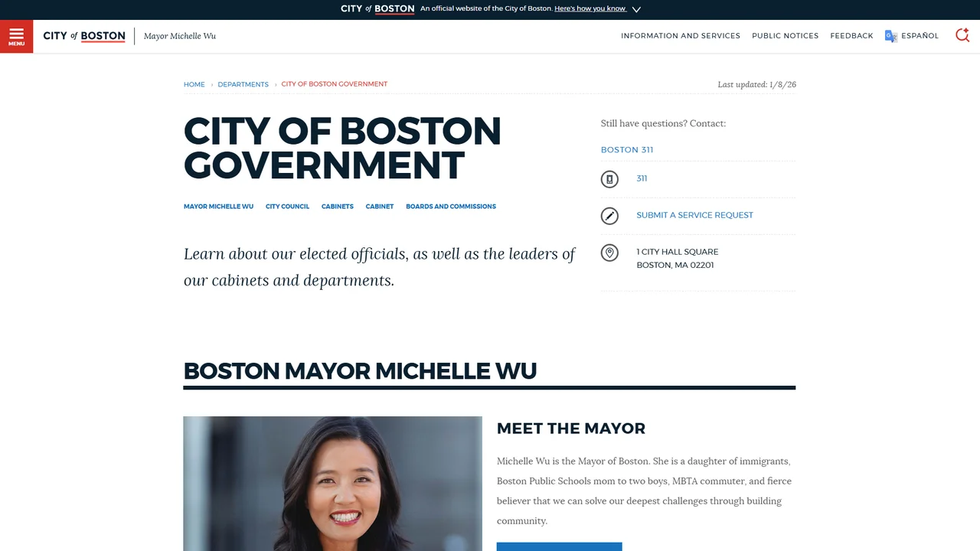
Task: Jump to Mayor Michelle Wu section link
Action: coord(218,207)
